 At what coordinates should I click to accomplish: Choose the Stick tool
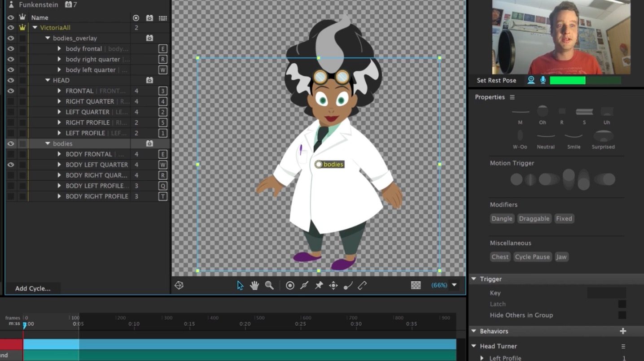click(x=304, y=285)
